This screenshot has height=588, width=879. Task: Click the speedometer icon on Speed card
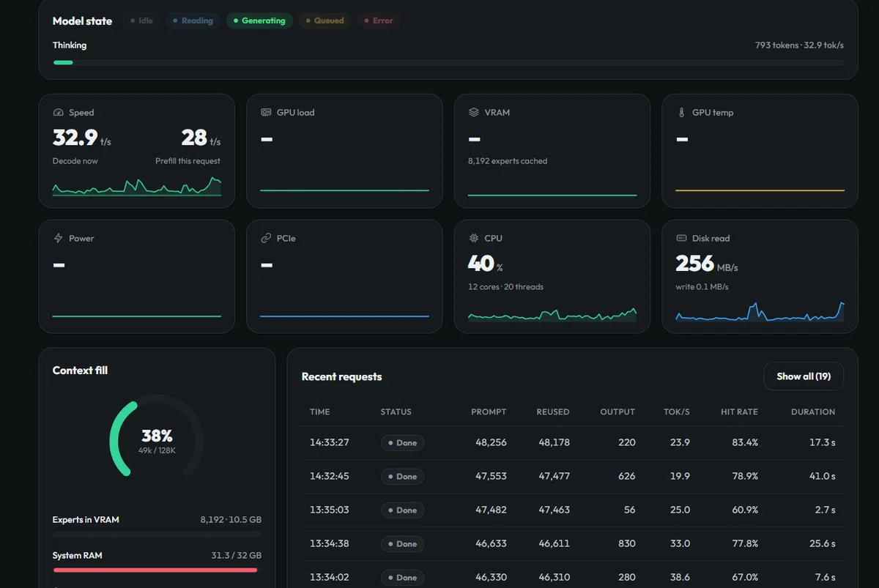(x=59, y=113)
